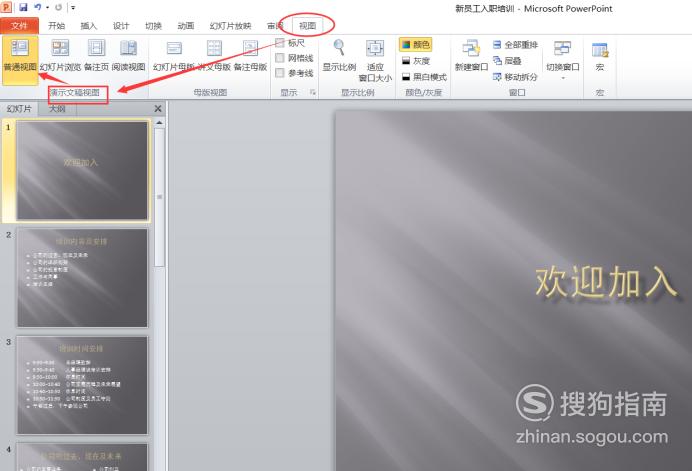
Task: Open the 文件 tab
Action: (19, 26)
